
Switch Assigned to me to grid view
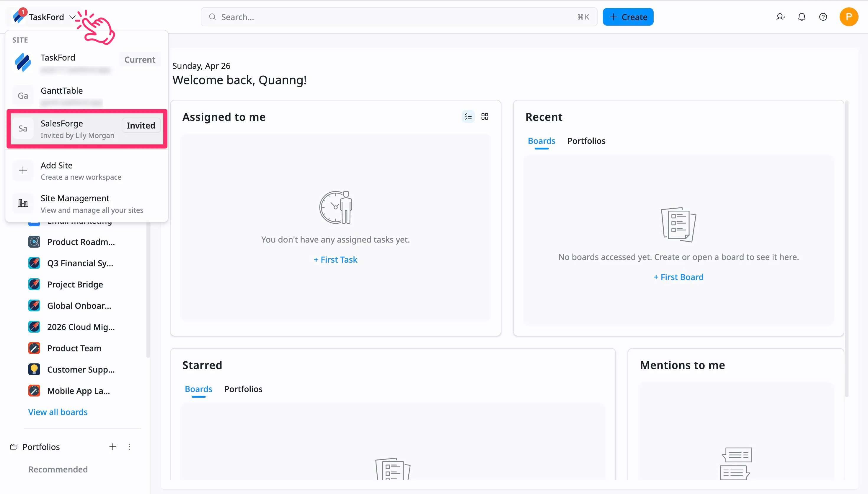click(x=485, y=117)
